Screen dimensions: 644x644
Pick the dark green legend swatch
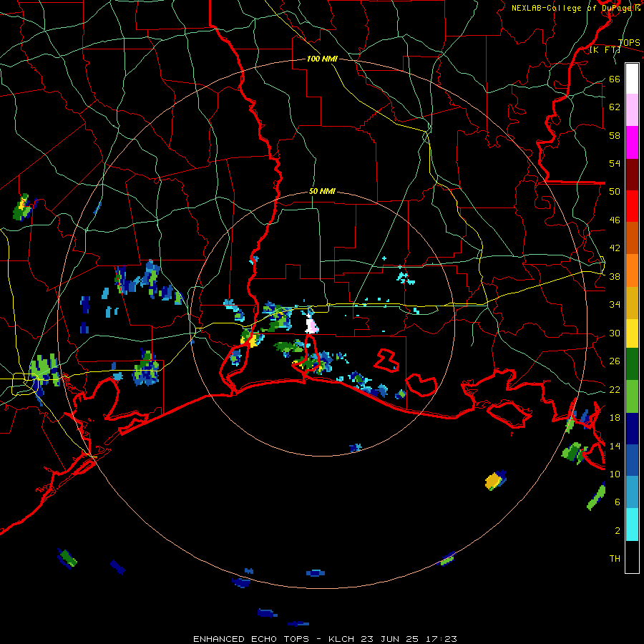click(632, 364)
